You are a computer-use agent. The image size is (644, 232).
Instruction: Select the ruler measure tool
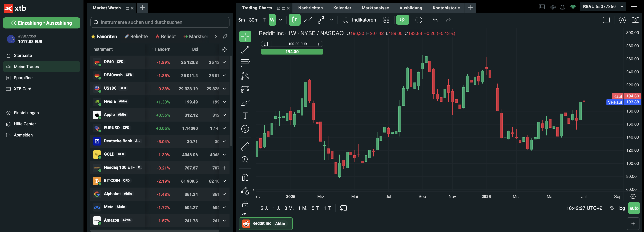click(x=245, y=147)
